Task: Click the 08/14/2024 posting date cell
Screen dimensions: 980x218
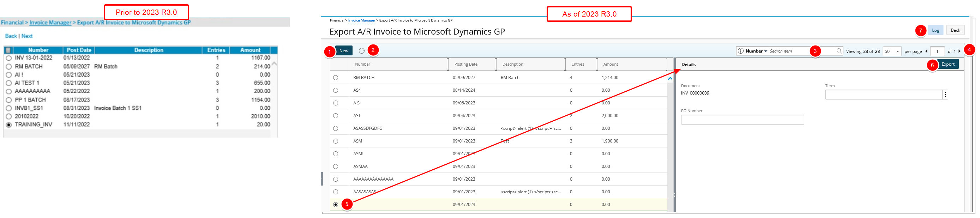Action: 463,91
